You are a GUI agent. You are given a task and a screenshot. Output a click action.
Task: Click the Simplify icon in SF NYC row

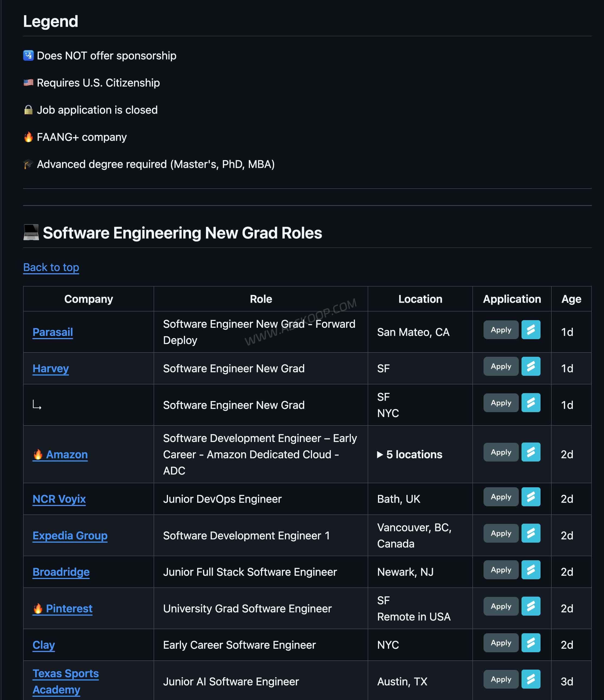[x=531, y=403]
